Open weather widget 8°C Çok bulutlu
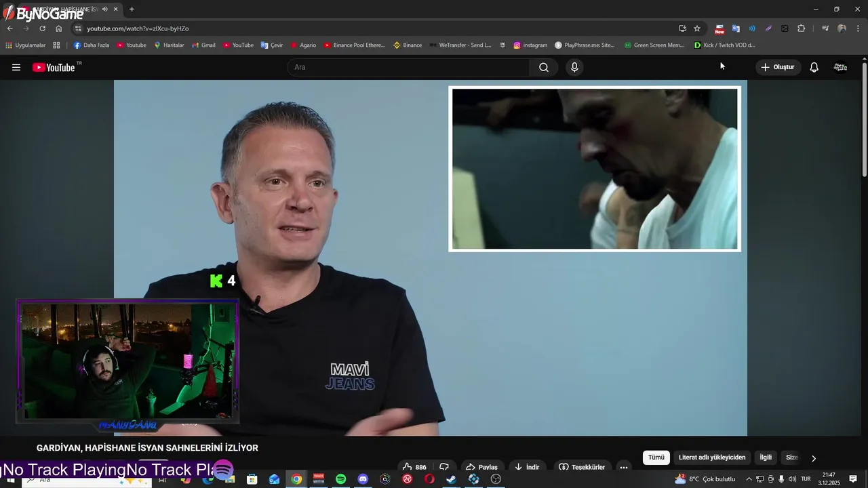Viewport: 868px width, 488px height. (705, 479)
